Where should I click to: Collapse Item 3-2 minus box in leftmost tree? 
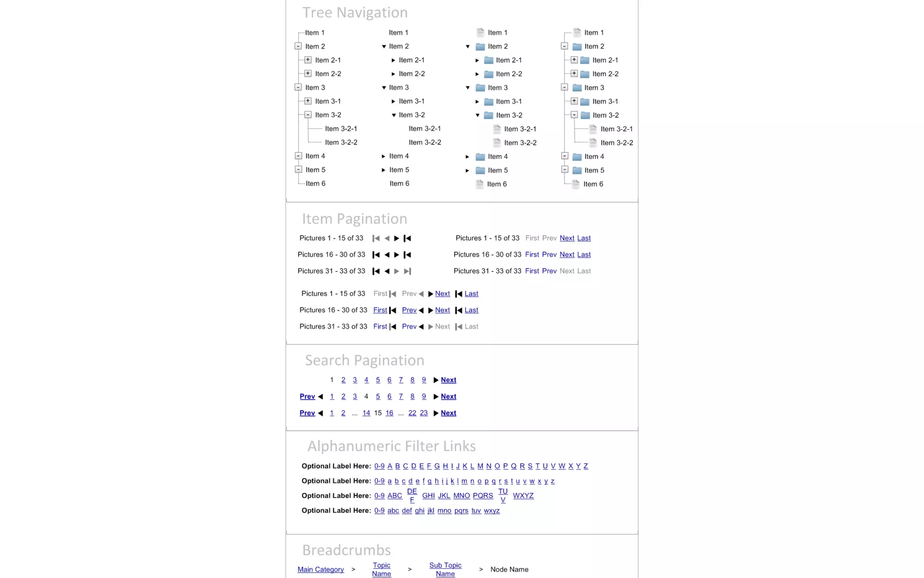[308, 115]
